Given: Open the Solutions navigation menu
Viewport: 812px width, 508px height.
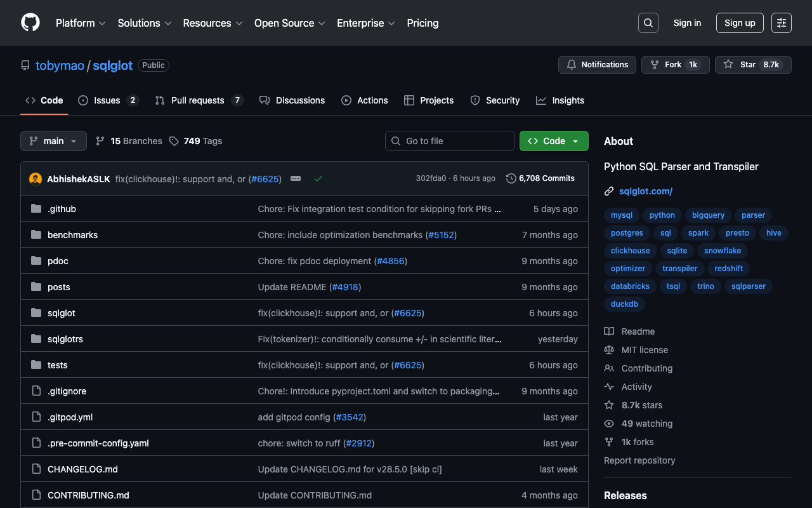Looking at the screenshot, I should tap(144, 23).
